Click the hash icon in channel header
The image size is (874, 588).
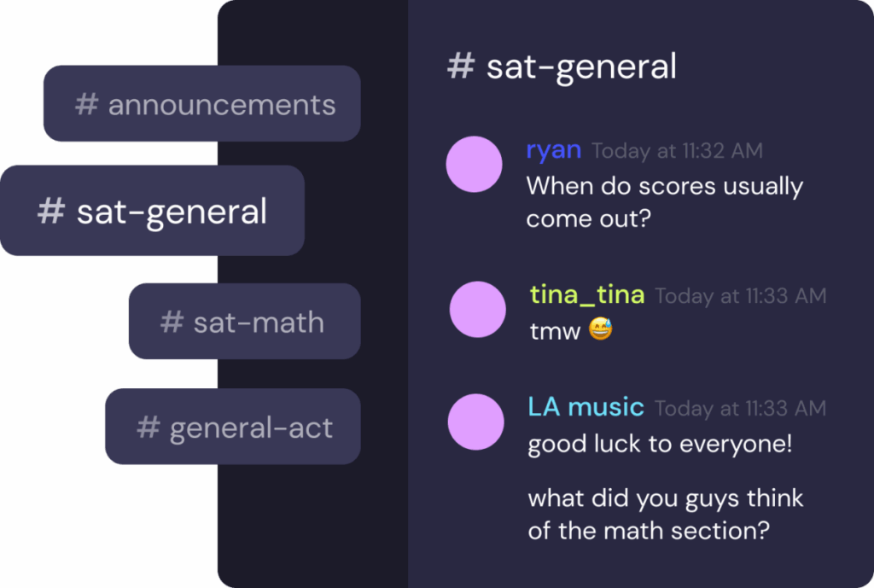point(461,66)
